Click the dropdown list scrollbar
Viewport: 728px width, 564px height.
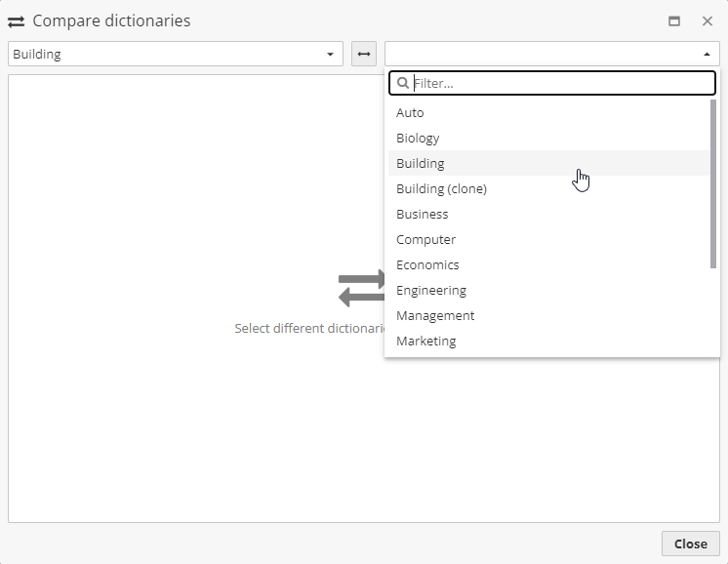pyautogui.click(x=713, y=182)
